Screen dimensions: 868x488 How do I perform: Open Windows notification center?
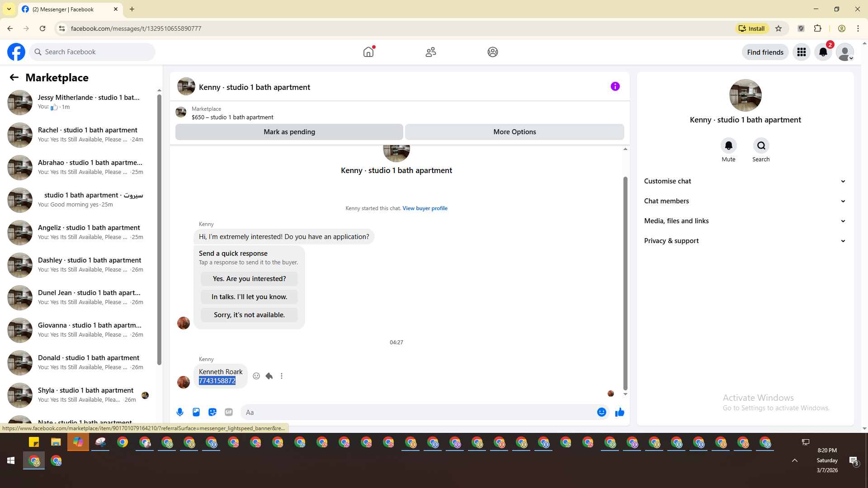[854, 461]
